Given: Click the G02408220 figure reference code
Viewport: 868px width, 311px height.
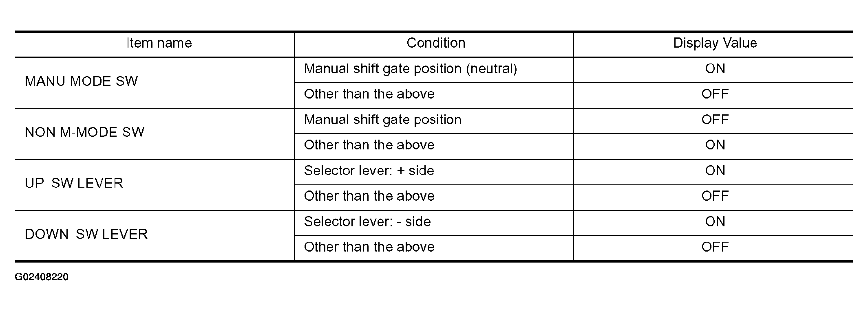Looking at the screenshot, I should click(42, 277).
